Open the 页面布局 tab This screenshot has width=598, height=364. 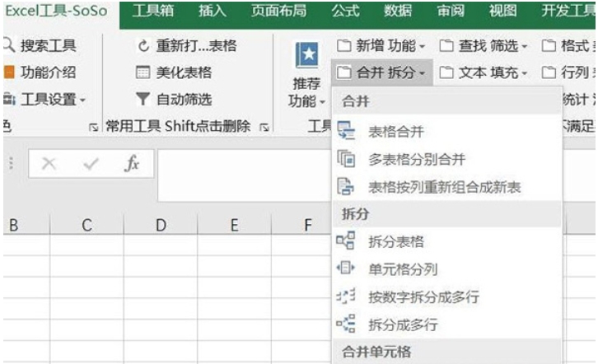pyautogui.click(x=278, y=11)
